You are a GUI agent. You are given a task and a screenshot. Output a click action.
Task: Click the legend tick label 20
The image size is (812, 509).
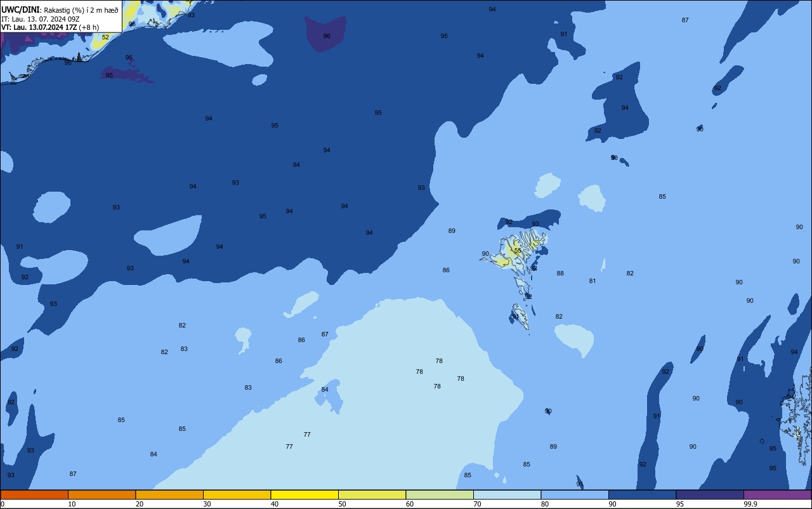(140, 504)
